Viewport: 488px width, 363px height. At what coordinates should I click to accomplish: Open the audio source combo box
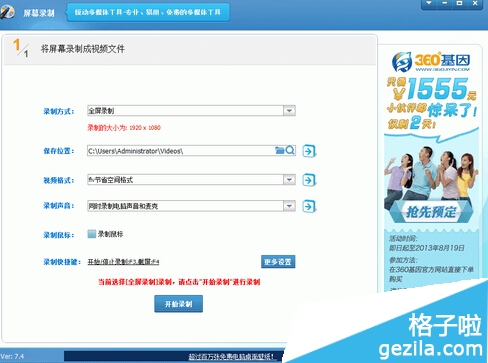coord(191,206)
